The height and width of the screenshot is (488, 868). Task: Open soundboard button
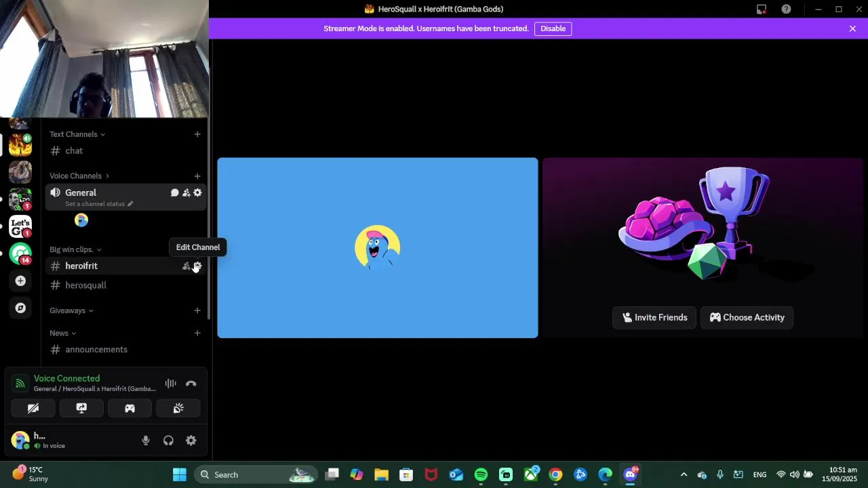click(178, 408)
